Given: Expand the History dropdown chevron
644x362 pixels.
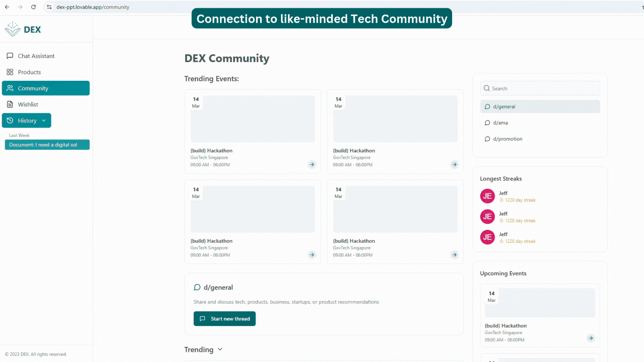Looking at the screenshot, I should coord(44,120).
